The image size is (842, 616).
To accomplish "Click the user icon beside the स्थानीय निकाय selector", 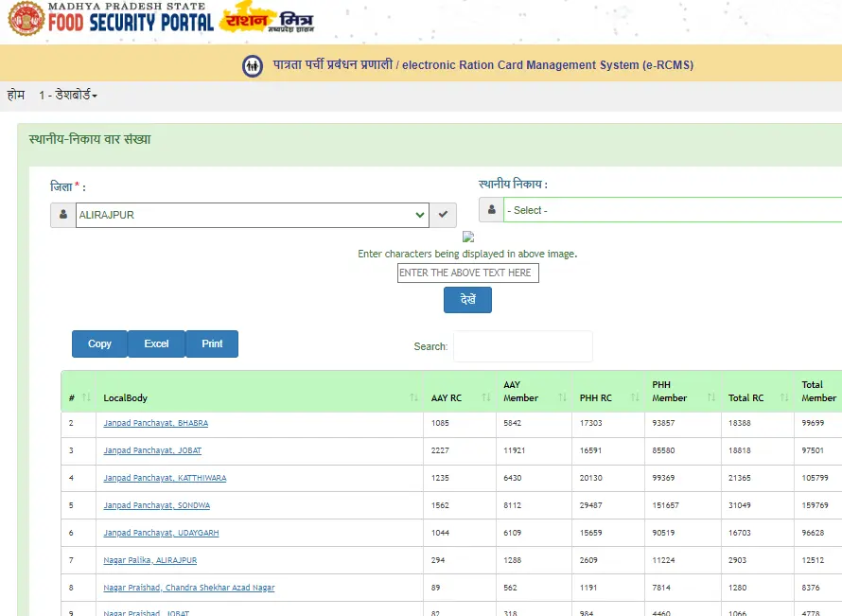I will click(x=493, y=210).
